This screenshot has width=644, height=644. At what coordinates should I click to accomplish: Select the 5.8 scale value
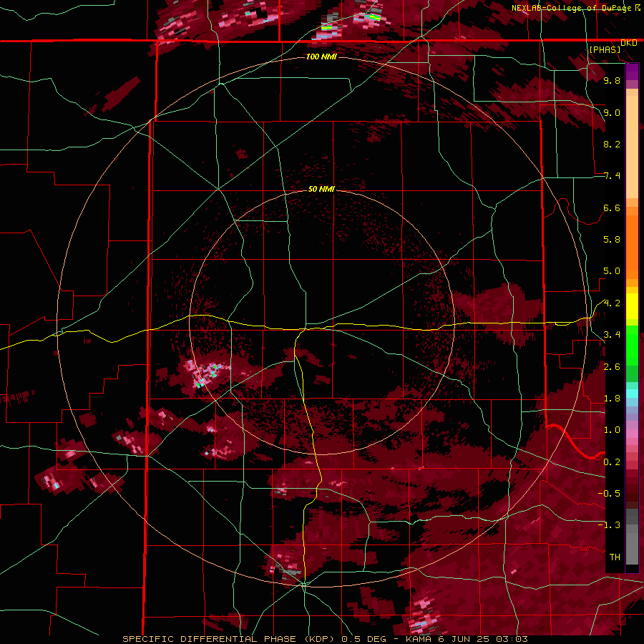point(612,240)
